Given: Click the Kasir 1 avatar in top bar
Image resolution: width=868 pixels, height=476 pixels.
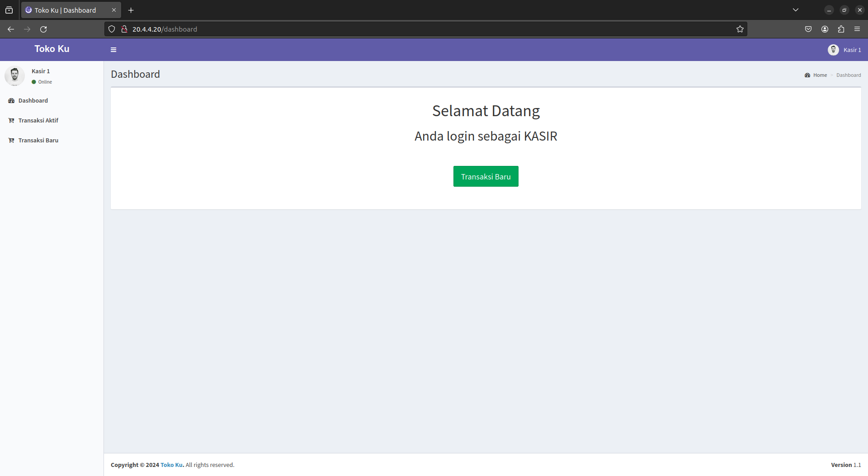Looking at the screenshot, I should (833, 50).
